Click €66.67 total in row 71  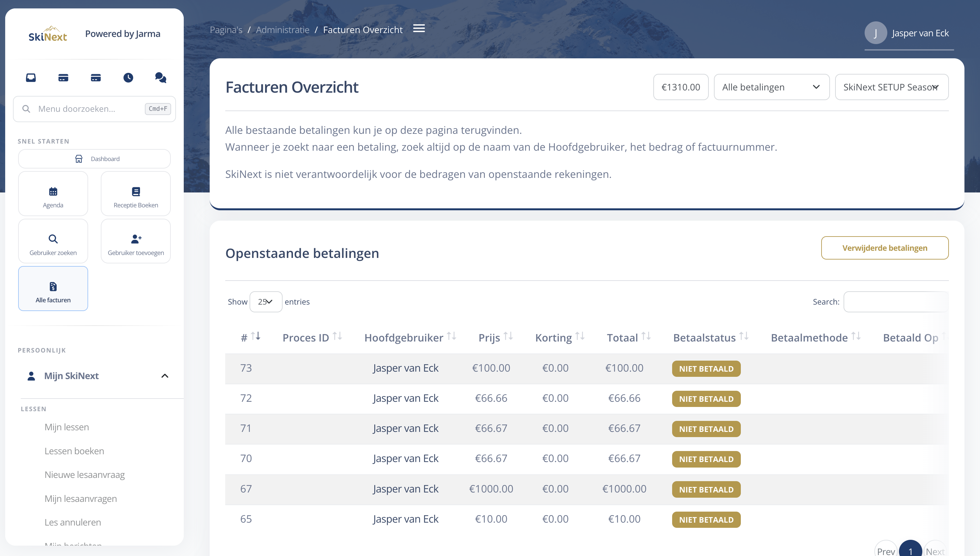624,428
